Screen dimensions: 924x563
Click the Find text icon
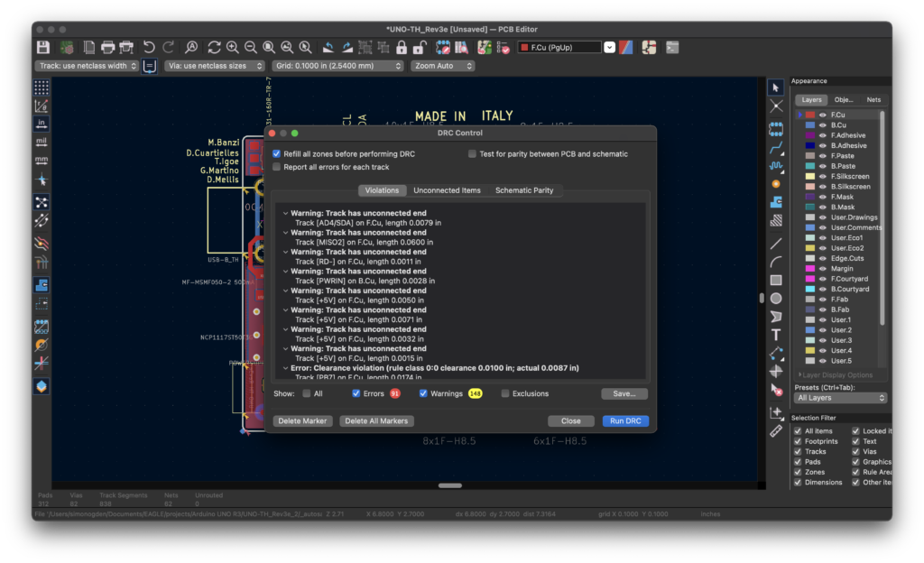point(191,47)
